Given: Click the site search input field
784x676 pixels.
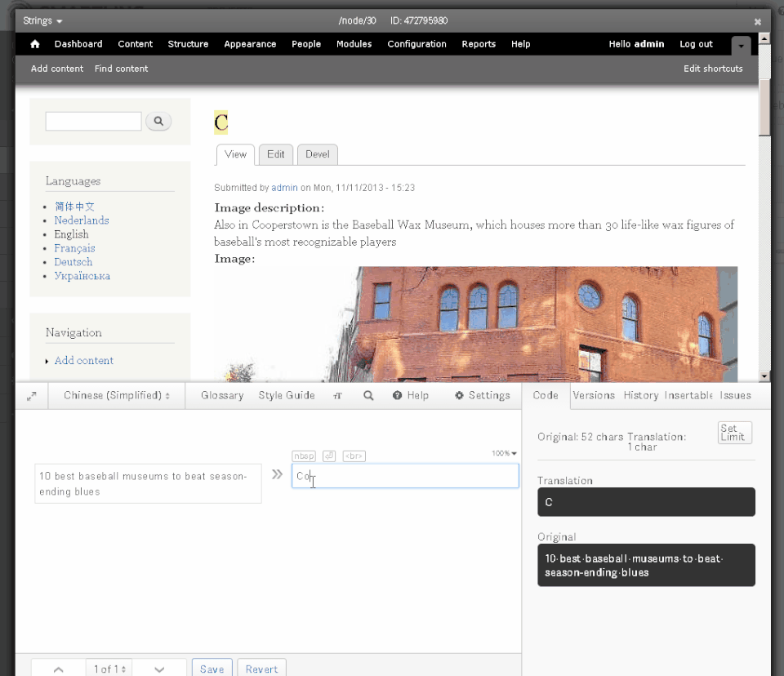Looking at the screenshot, I should [x=93, y=122].
